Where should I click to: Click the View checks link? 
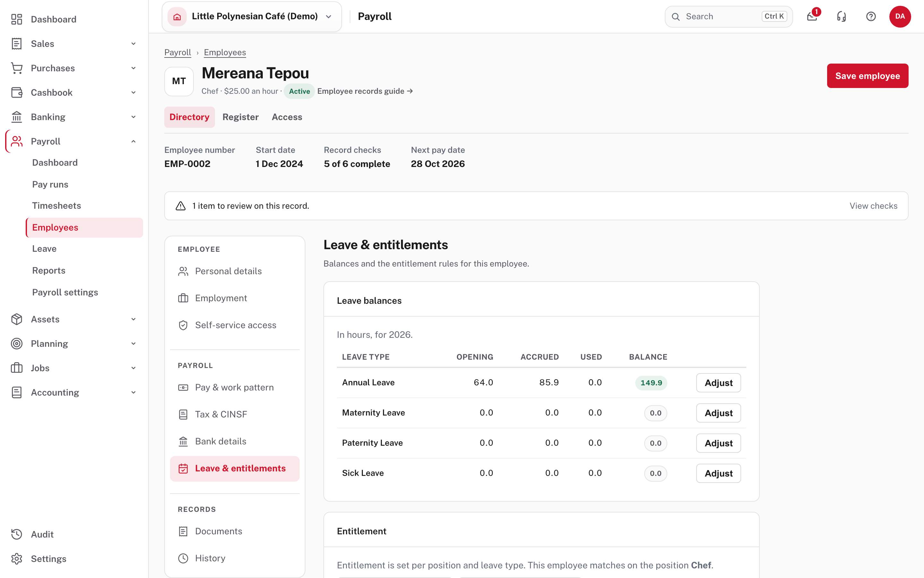pyautogui.click(x=873, y=206)
